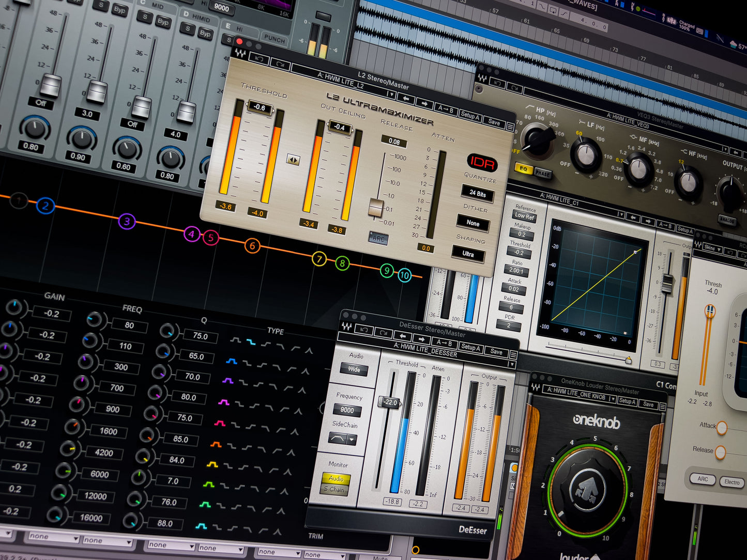The image size is (747, 560).
Task: Open the C1 preset dropdown arrow
Action: (x=620, y=214)
